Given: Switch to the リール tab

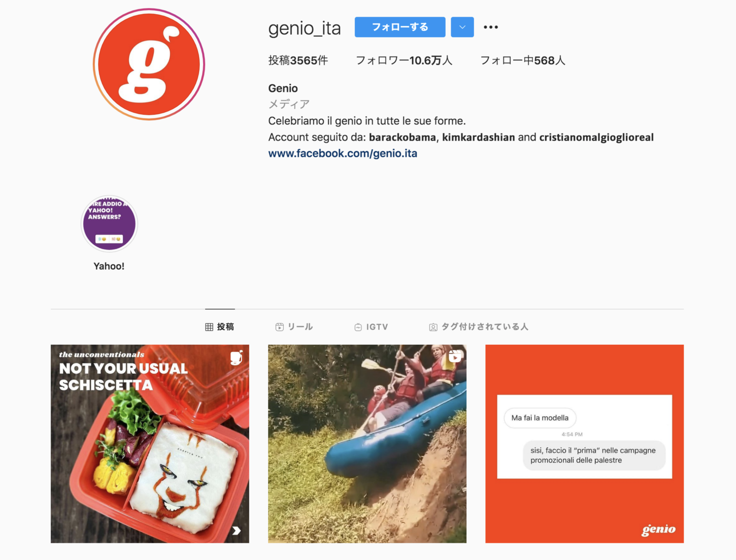Looking at the screenshot, I should (294, 327).
